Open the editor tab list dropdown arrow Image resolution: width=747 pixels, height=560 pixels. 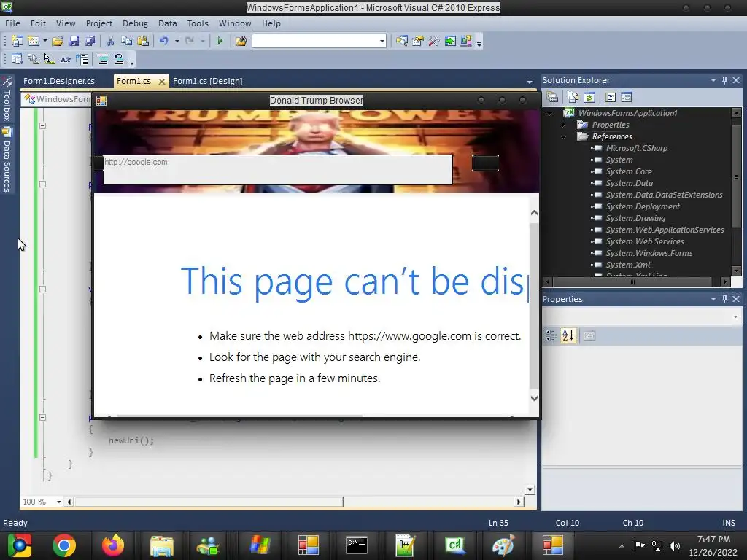click(x=530, y=82)
